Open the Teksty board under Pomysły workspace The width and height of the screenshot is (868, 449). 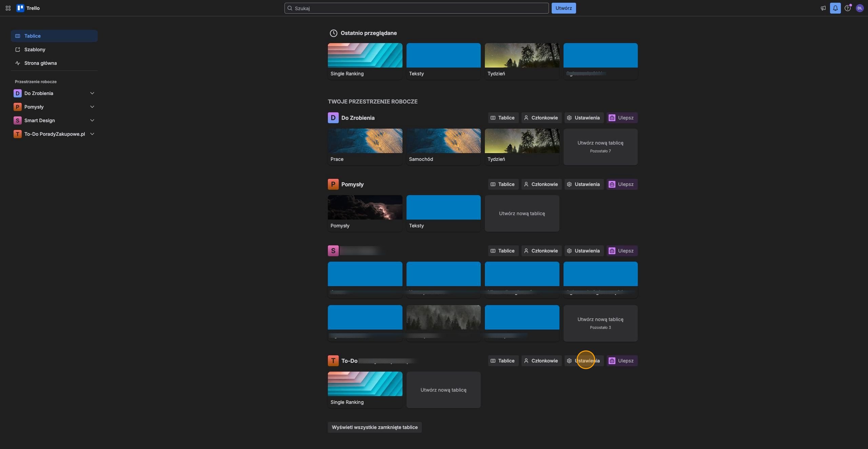click(x=443, y=213)
